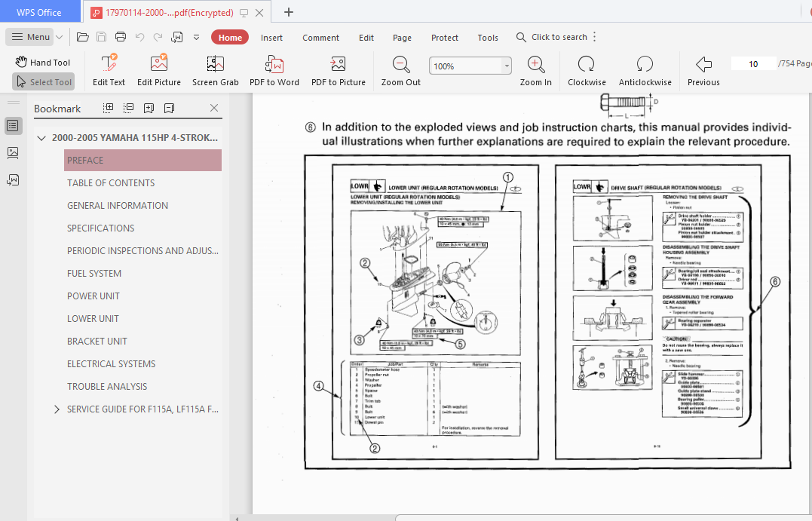Open the GENERAL INFORMATION bookmark
This screenshot has width=812, height=521.
(118, 206)
